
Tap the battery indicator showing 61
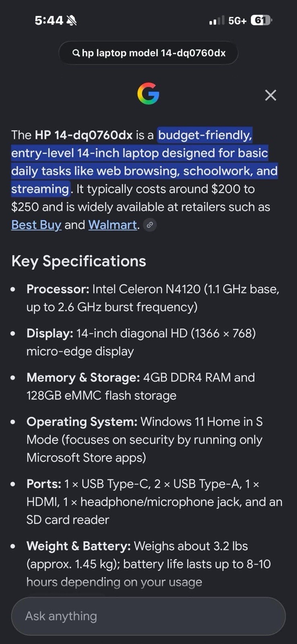261,20
